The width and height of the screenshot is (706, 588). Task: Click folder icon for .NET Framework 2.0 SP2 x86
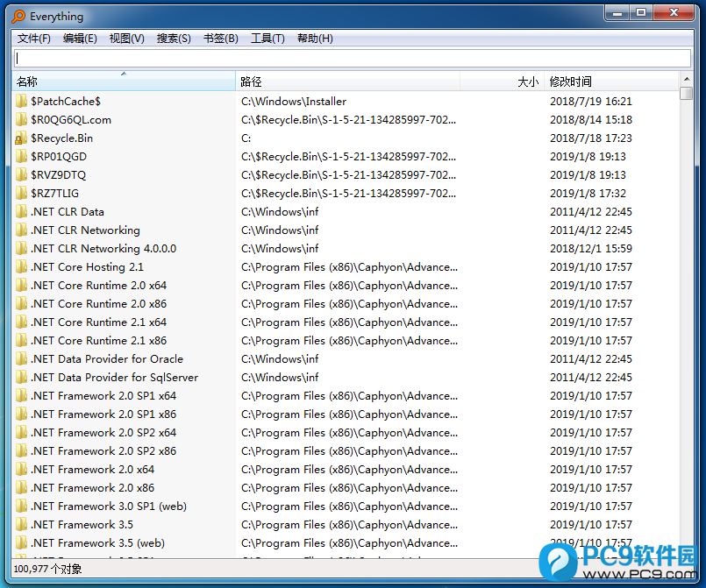(x=21, y=450)
